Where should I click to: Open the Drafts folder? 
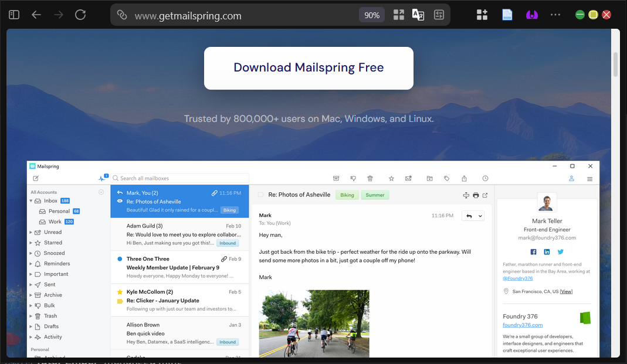click(x=51, y=326)
